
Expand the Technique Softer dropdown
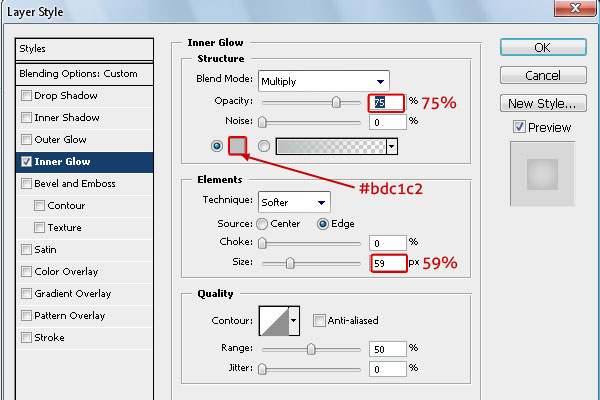coord(294,202)
